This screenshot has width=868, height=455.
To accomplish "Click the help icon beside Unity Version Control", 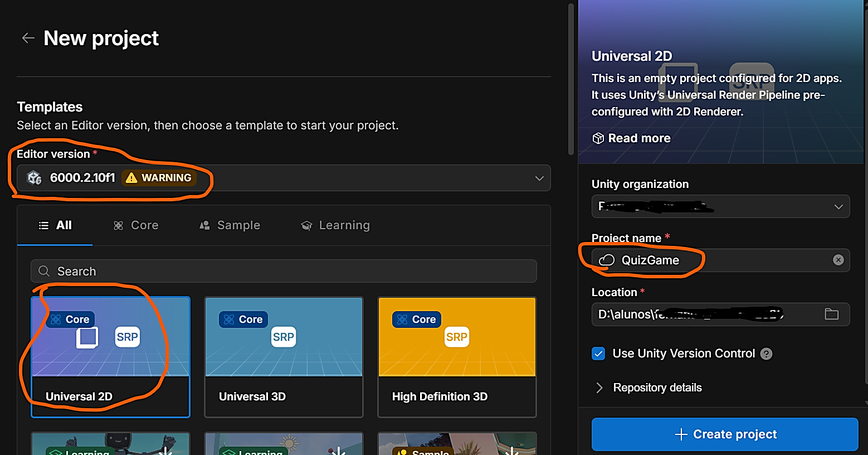I will coord(766,354).
